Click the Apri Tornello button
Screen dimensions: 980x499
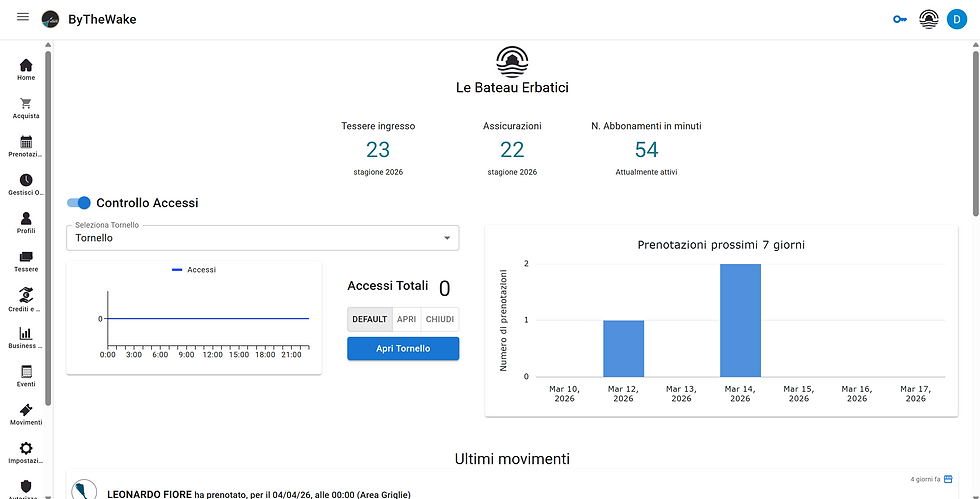403,348
